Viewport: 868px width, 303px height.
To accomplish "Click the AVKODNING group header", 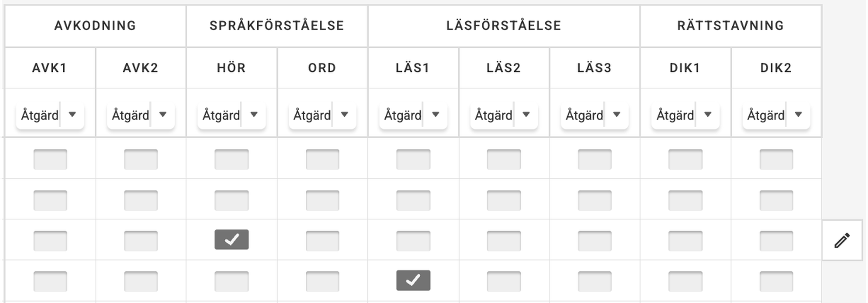I will click(95, 26).
